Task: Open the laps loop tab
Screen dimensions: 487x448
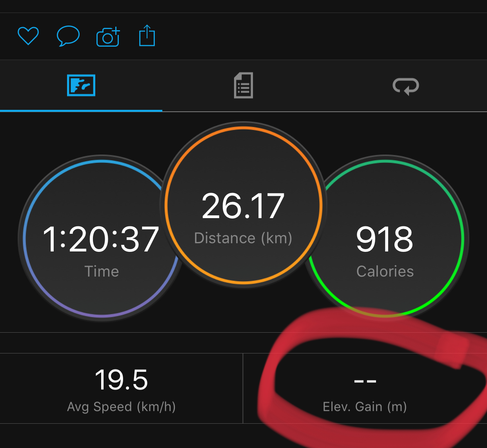Action: [406, 86]
